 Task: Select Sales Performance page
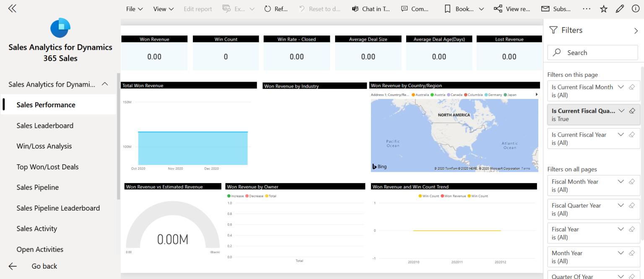tap(58, 105)
